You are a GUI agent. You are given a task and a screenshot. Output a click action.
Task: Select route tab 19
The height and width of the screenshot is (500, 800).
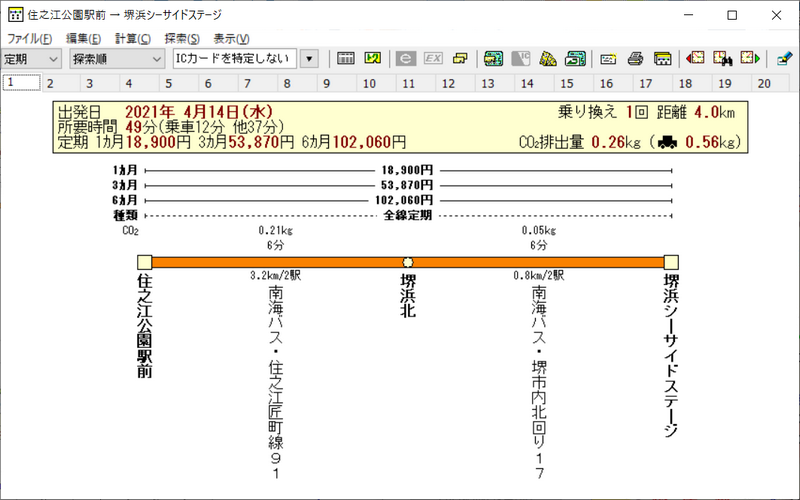733,83
